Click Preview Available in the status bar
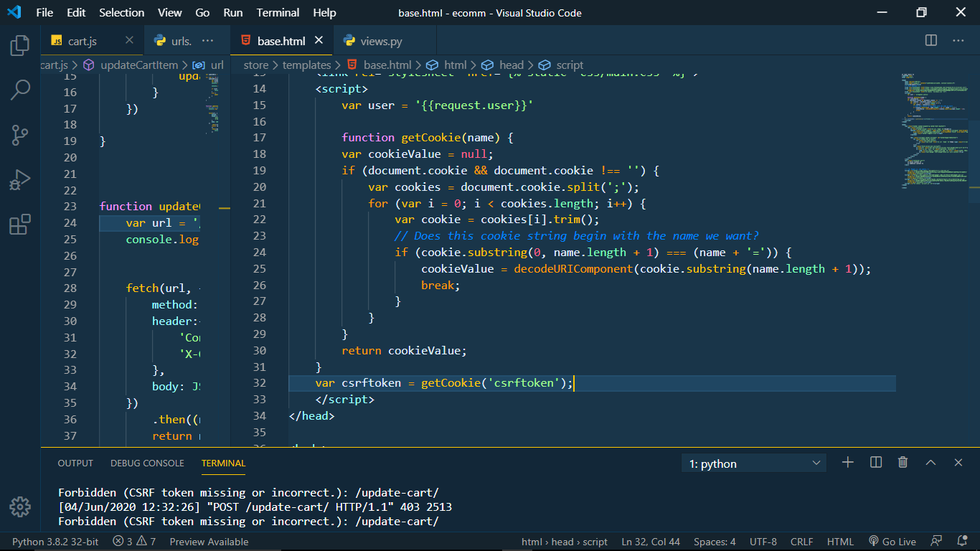The image size is (980, 551). pos(209,542)
